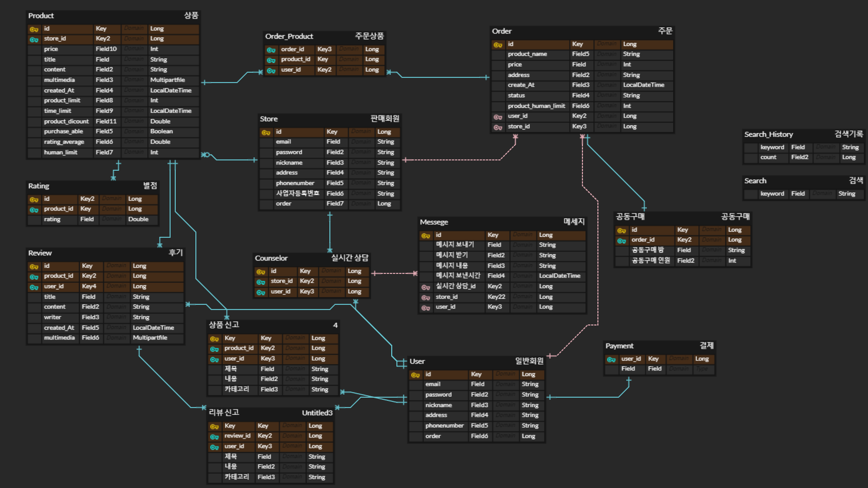Screen dimensions: 868x488
Task: Click the Rating table header name
Action: coord(39,186)
